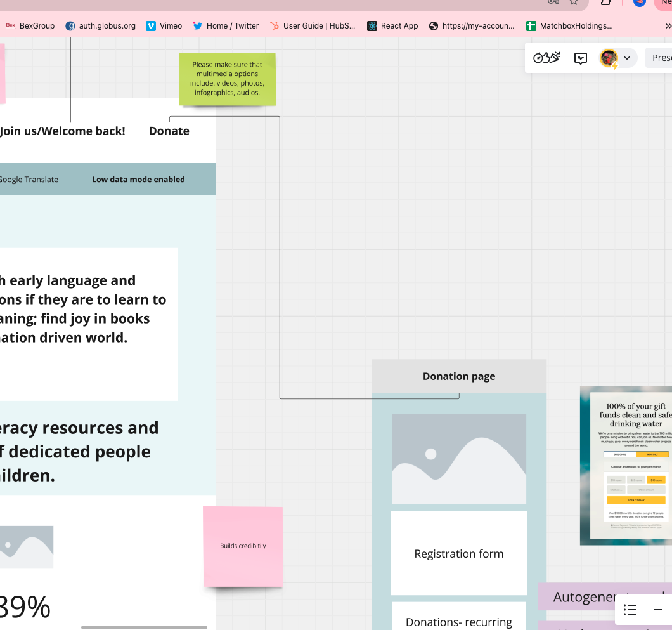Select the Donation page frame header
Viewport: 672px width, 630px height.
click(458, 376)
